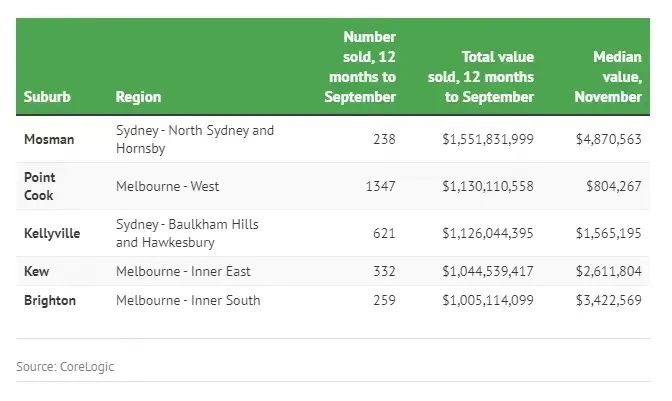Viewport: 672px width, 401px height.
Task: Click the Region column header
Action: [x=138, y=97]
